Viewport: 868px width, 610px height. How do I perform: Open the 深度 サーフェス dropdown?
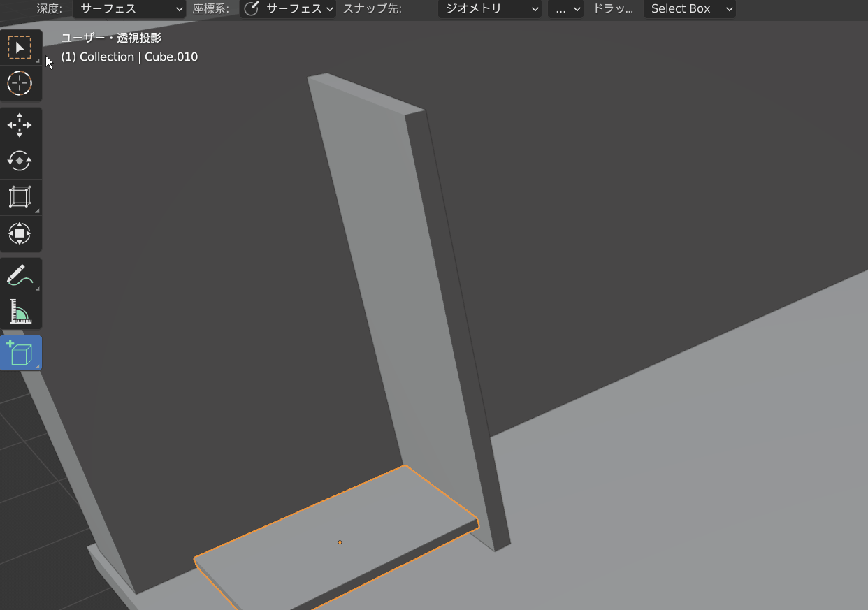(129, 9)
